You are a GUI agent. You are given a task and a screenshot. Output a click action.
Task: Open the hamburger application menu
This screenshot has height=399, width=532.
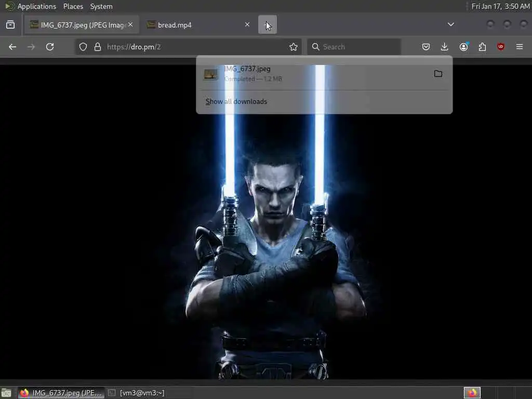point(520,47)
